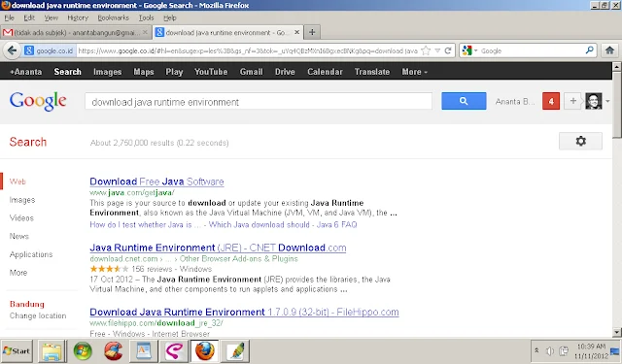Click the Ananta profile photo
Viewport: 622px width, 364px height.
(594, 101)
